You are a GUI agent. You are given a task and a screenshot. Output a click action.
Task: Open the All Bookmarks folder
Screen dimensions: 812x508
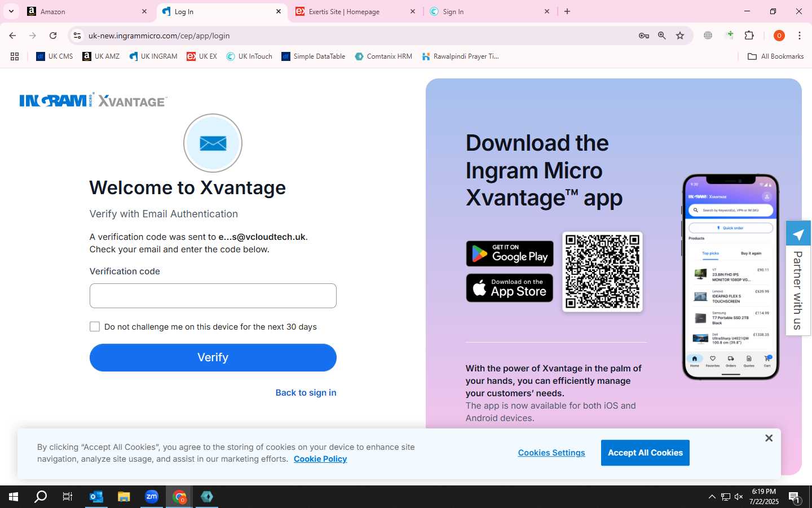pos(775,56)
